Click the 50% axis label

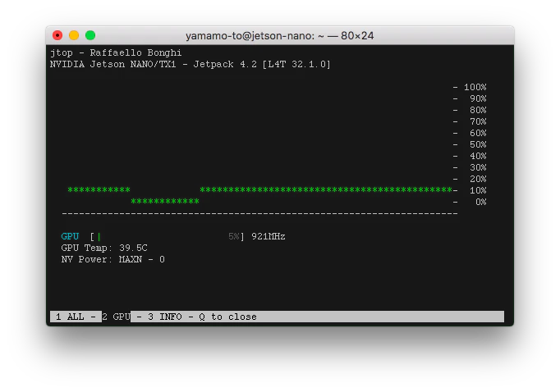(x=478, y=144)
